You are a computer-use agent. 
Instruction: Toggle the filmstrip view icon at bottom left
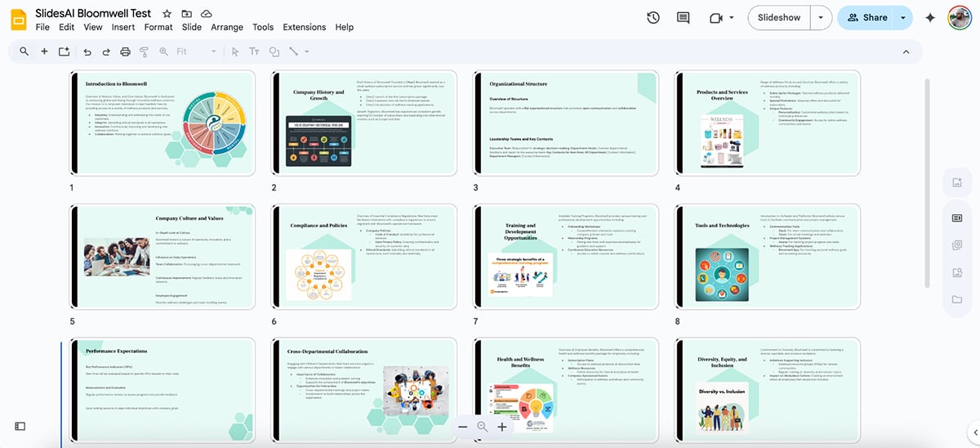coord(20,426)
